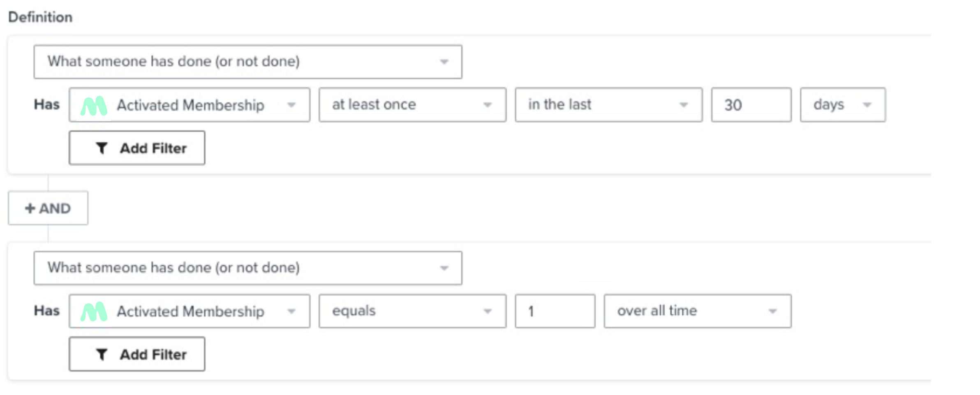Click the green logo in second Activated Membership
Image resolution: width=980 pixels, height=395 pixels.
coord(94,312)
